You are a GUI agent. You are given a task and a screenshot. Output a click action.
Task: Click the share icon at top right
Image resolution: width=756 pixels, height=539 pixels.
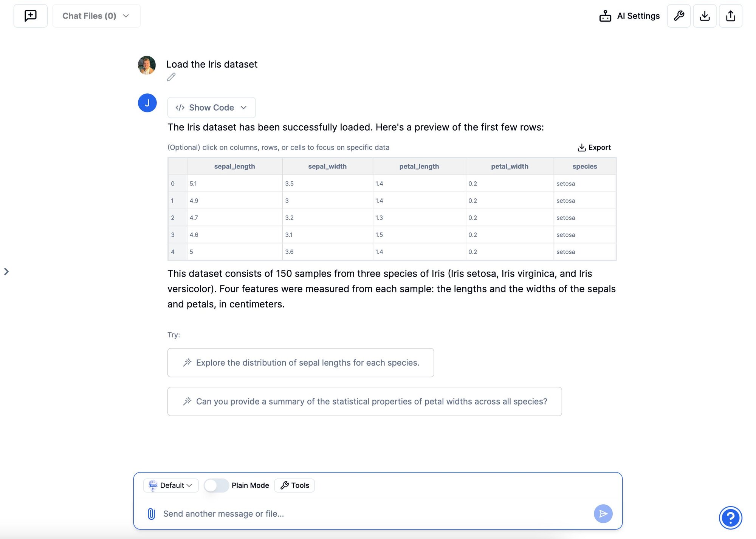[x=730, y=15]
